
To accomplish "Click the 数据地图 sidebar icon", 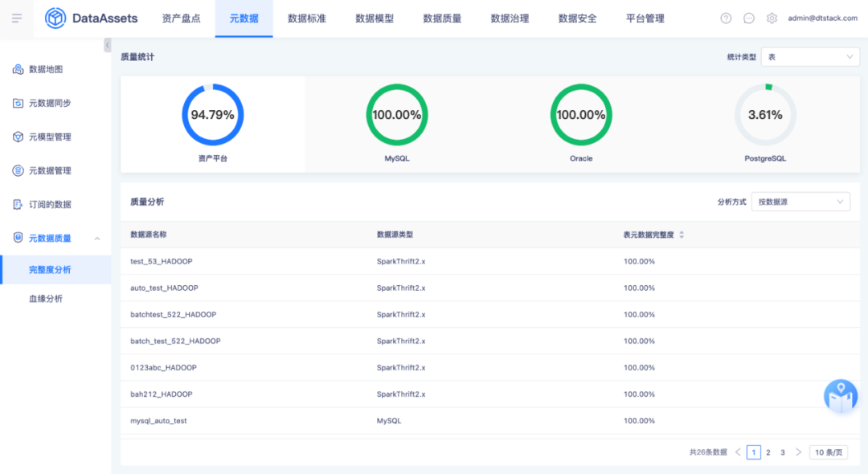I will [x=18, y=69].
